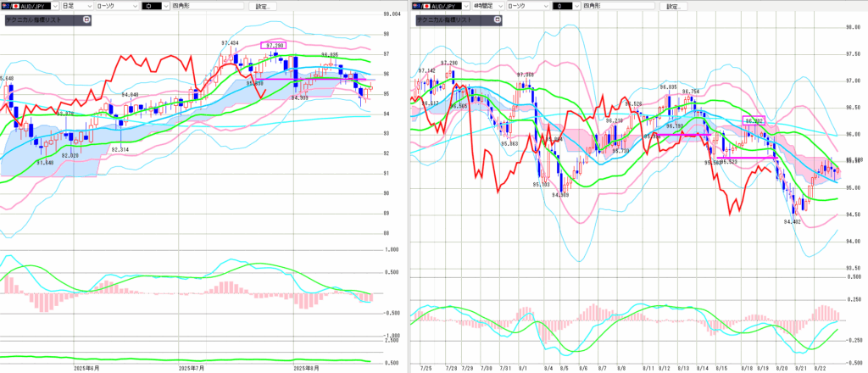The height and width of the screenshot is (373, 868).
Task: Click 設定 button in the 4-hour chart toolbar
Action: pyautogui.click(x=673, y=6)
